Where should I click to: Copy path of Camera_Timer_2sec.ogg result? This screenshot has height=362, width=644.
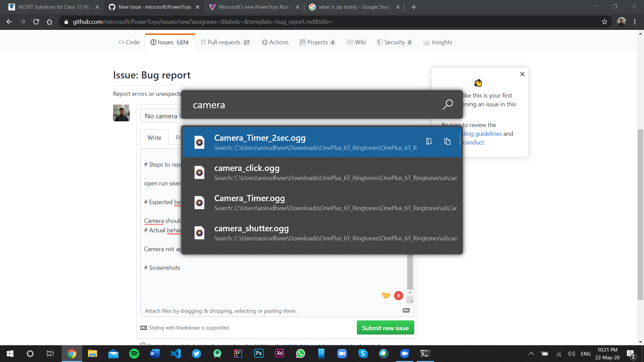[447, 141]
